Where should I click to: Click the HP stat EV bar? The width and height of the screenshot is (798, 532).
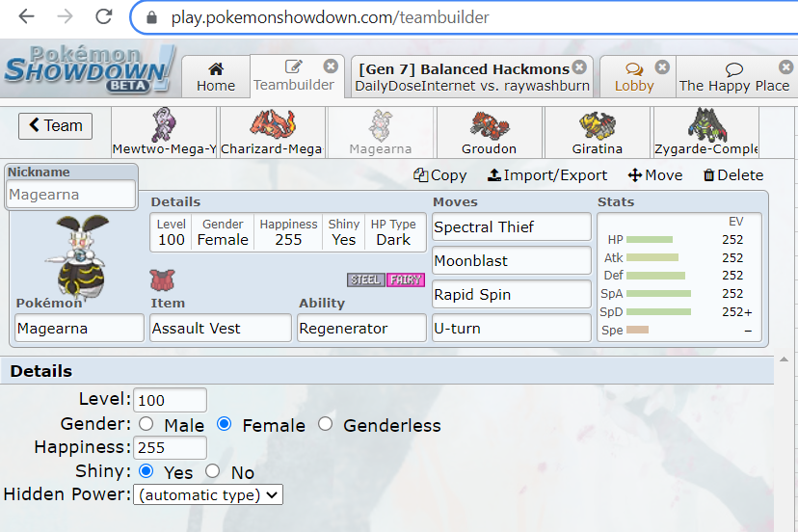click(x=650, y=239)
